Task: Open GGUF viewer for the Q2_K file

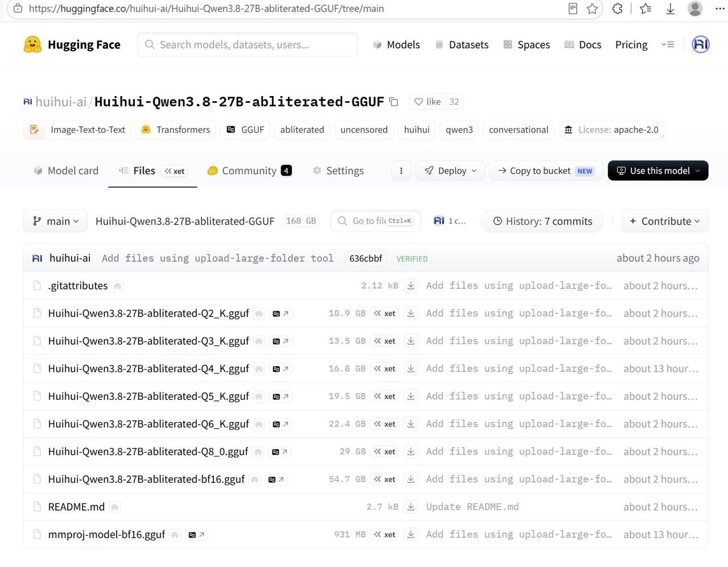Action: [x=281, y=313]
